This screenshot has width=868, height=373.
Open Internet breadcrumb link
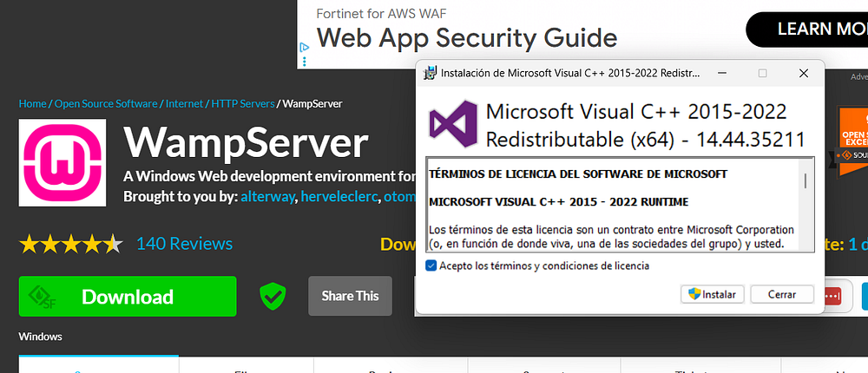tap(184, 103)
